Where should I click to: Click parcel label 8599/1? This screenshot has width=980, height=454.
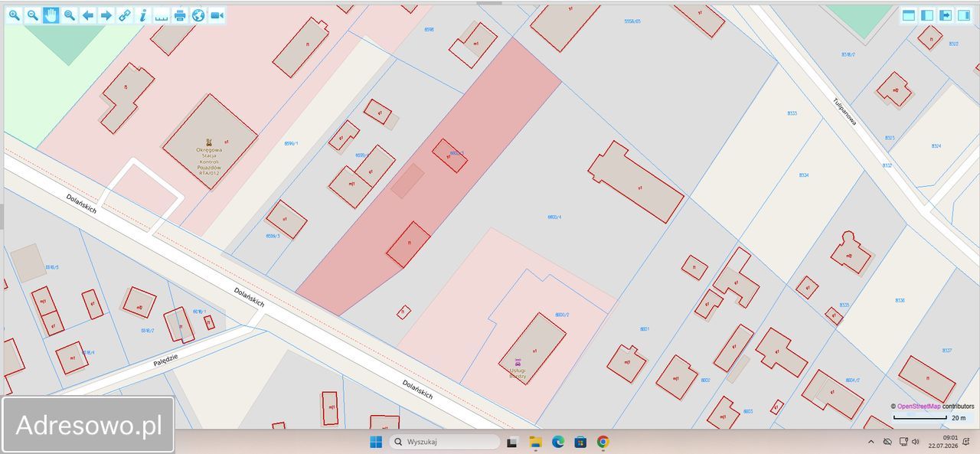[x=291, y=143]
